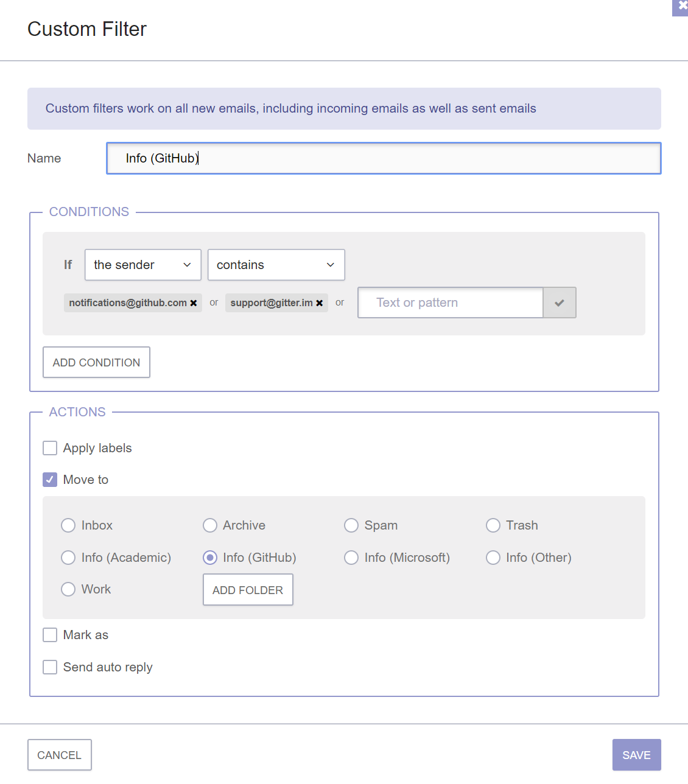Open the 'the sender' condition dropdown
The height and width of the screenshot is (784, 688).
click(x=143, y=265)
